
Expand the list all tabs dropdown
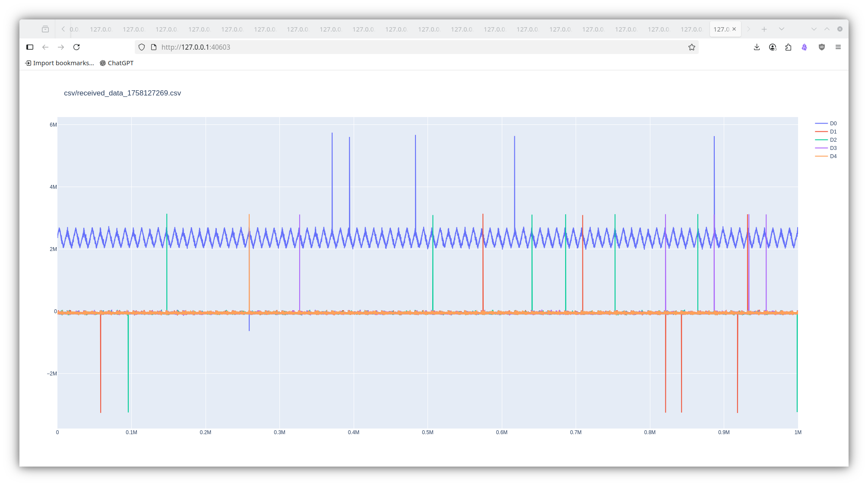coord(781,29)
